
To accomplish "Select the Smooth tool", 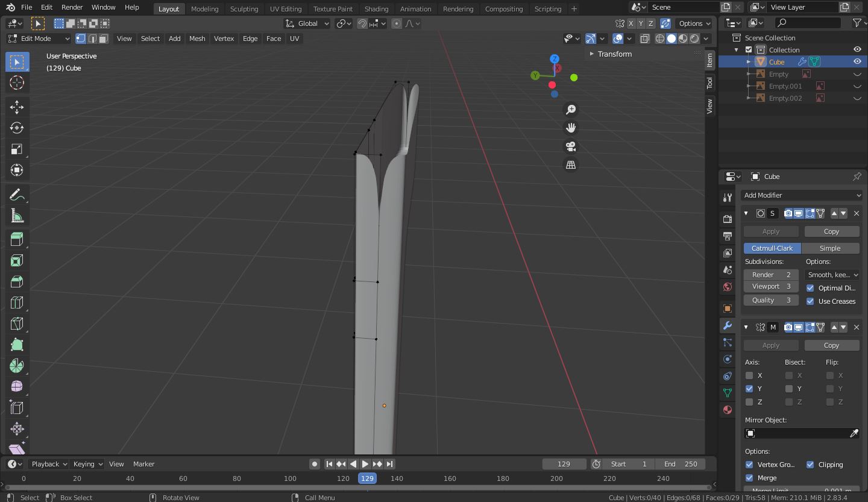I will click(17, 386).
